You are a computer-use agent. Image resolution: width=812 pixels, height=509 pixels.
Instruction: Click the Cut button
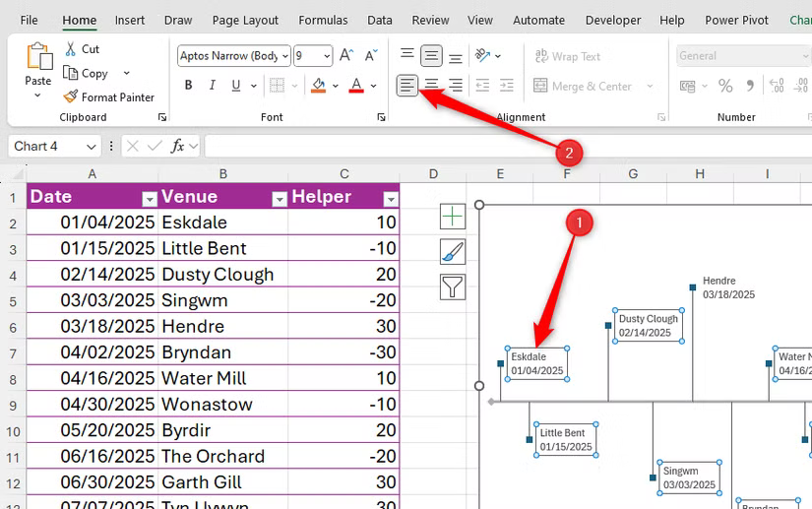83,49
